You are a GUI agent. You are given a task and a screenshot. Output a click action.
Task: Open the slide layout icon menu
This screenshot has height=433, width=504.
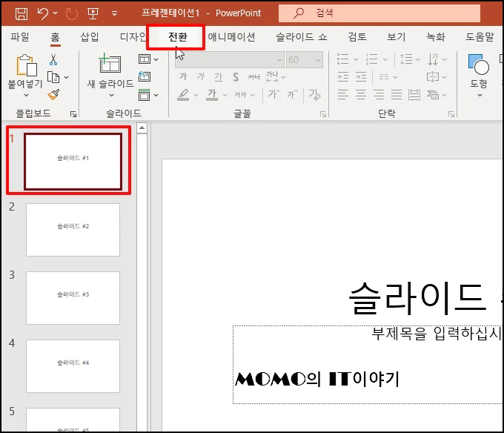point(148,59)
